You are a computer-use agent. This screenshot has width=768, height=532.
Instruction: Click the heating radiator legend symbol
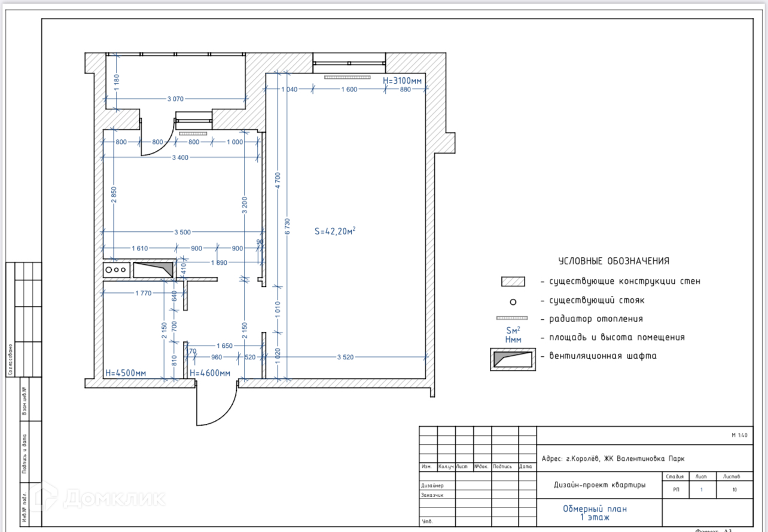tap(512, 319)
